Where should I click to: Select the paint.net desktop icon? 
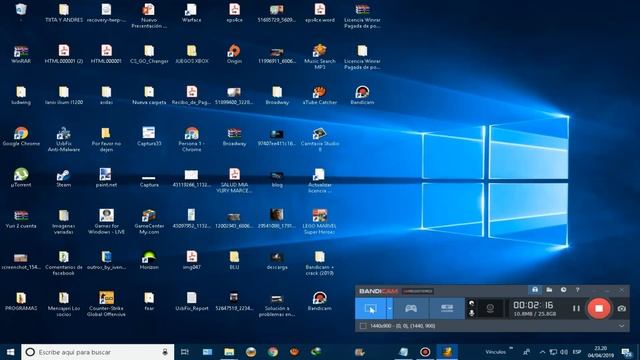(106, 178)
